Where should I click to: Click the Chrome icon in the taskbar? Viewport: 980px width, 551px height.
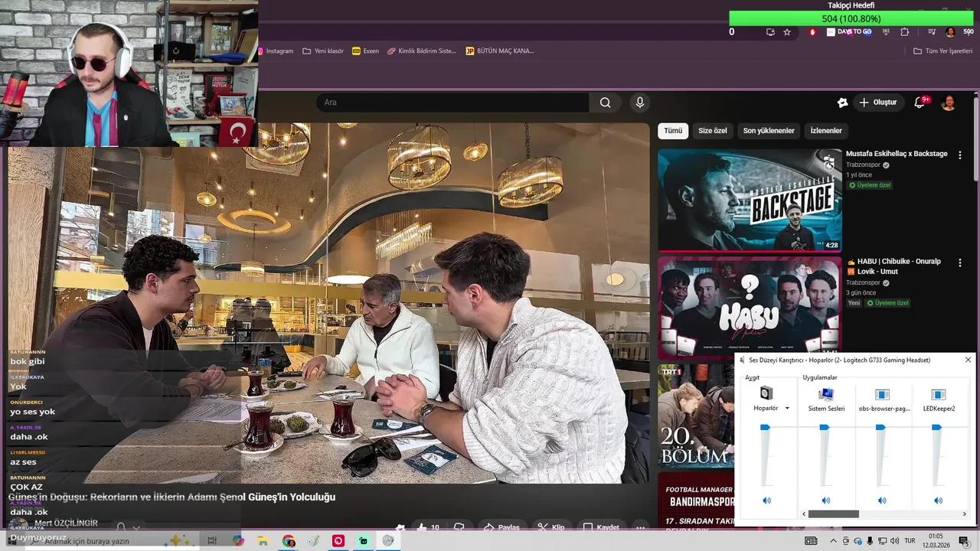pos(288,541)
